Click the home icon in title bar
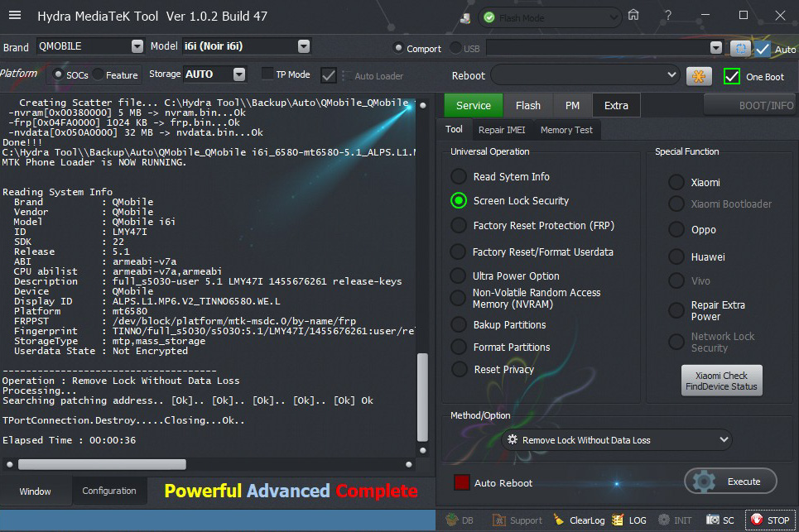The width and height of the screenshot is (799, 532). (x=633, y=15)
